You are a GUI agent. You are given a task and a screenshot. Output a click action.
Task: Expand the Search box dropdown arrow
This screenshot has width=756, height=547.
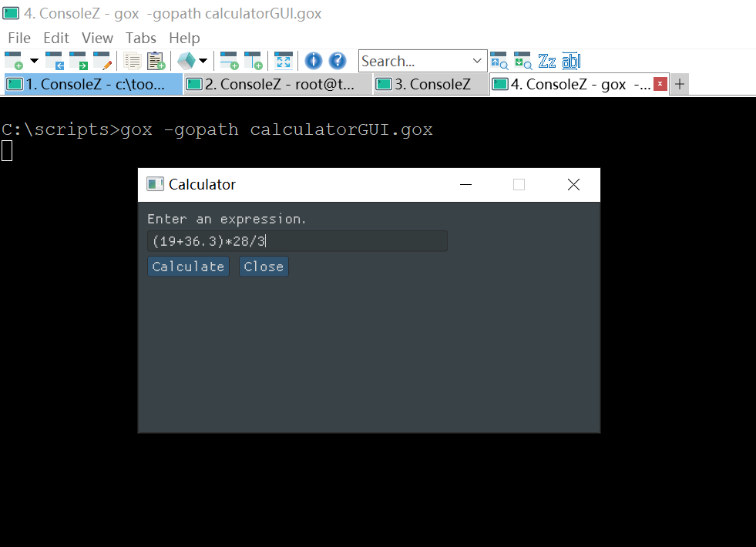477,61
